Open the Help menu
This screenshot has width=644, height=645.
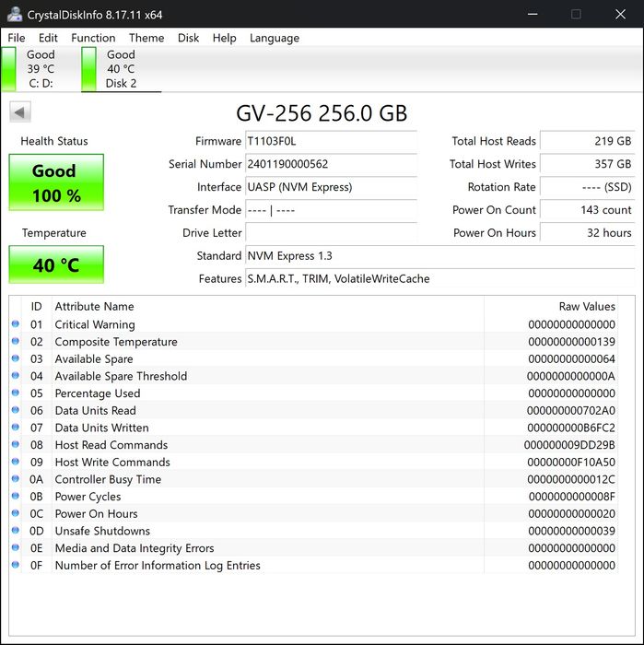[224, 38]
